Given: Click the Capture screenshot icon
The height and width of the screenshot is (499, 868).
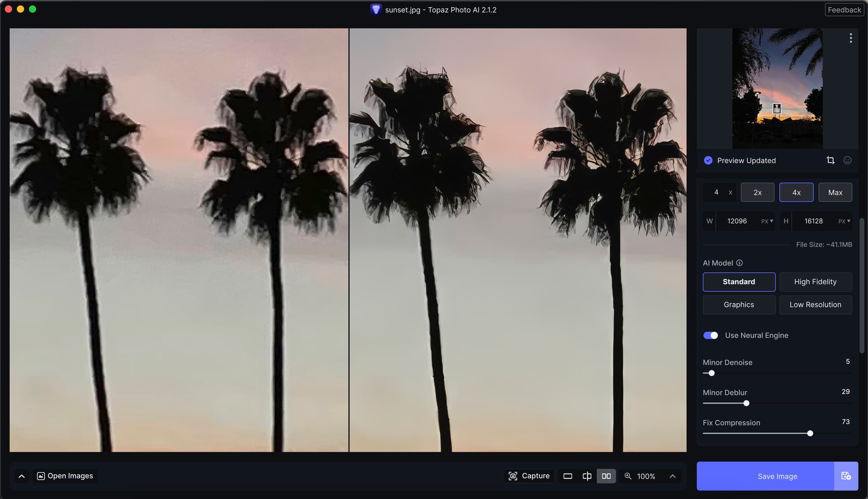Looking at the screenshot, I should pyautogui.click(x=513, y=476).
